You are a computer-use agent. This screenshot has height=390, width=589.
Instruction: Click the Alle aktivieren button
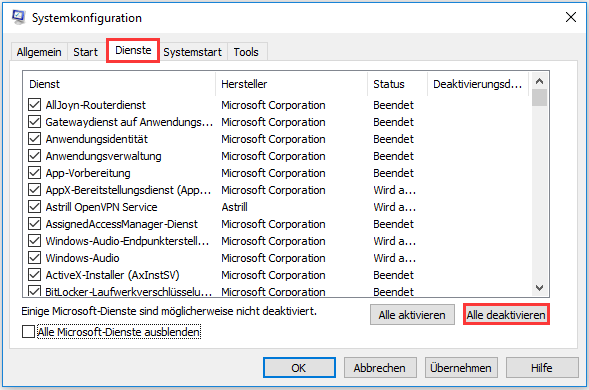coord(412,314)
